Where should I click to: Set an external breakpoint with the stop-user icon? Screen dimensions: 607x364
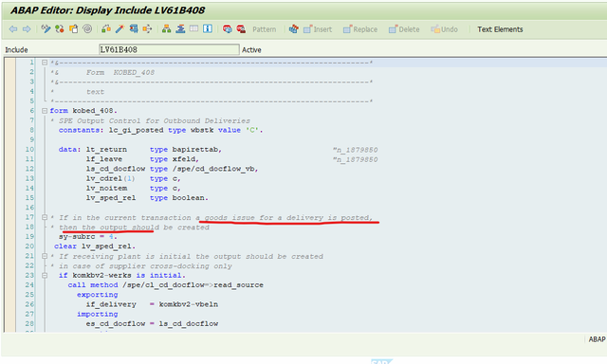[241, 29]
